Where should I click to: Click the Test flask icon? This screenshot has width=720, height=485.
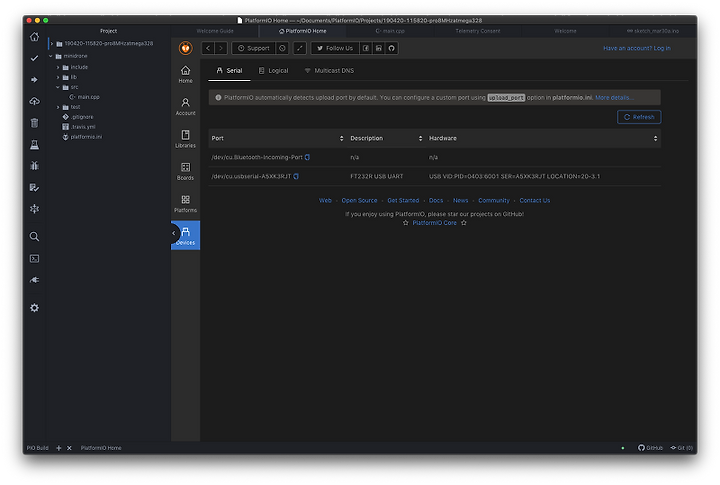coord(34,145)
